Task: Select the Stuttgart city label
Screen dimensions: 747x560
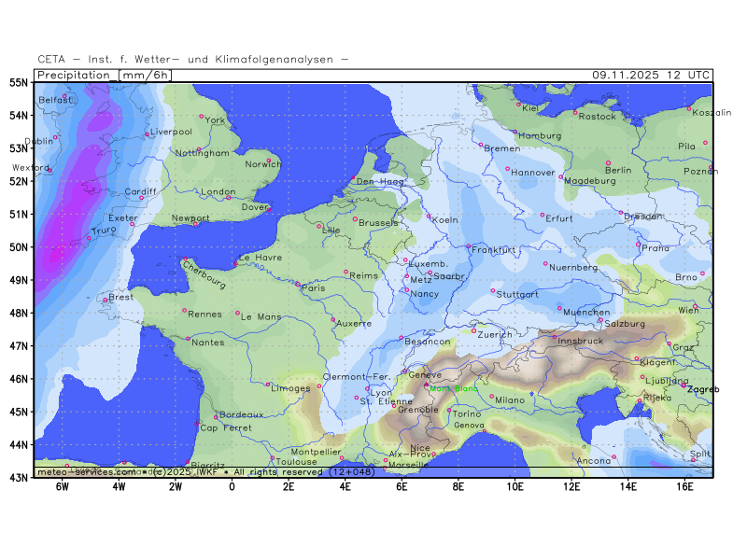Action: pyautogui.click(x=518, y=295)
